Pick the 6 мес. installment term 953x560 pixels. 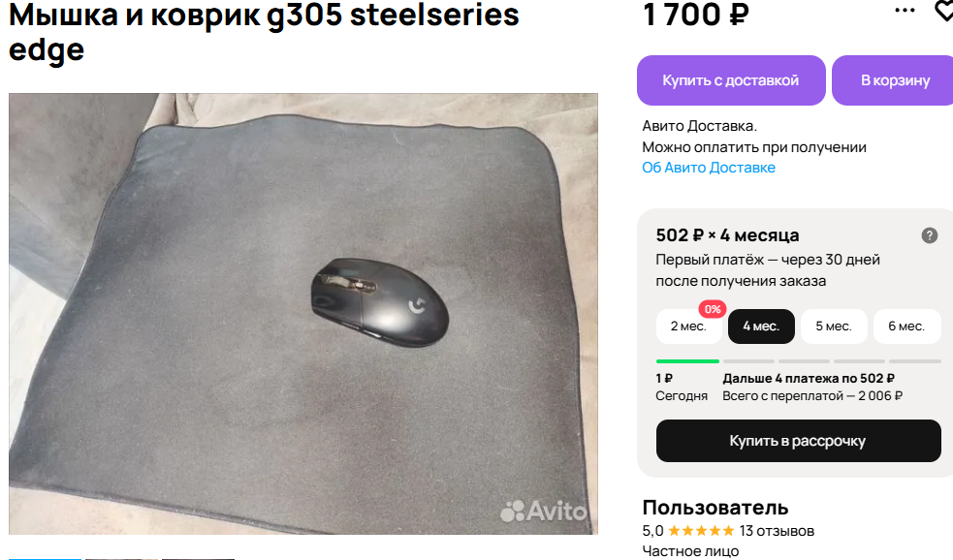906,327
